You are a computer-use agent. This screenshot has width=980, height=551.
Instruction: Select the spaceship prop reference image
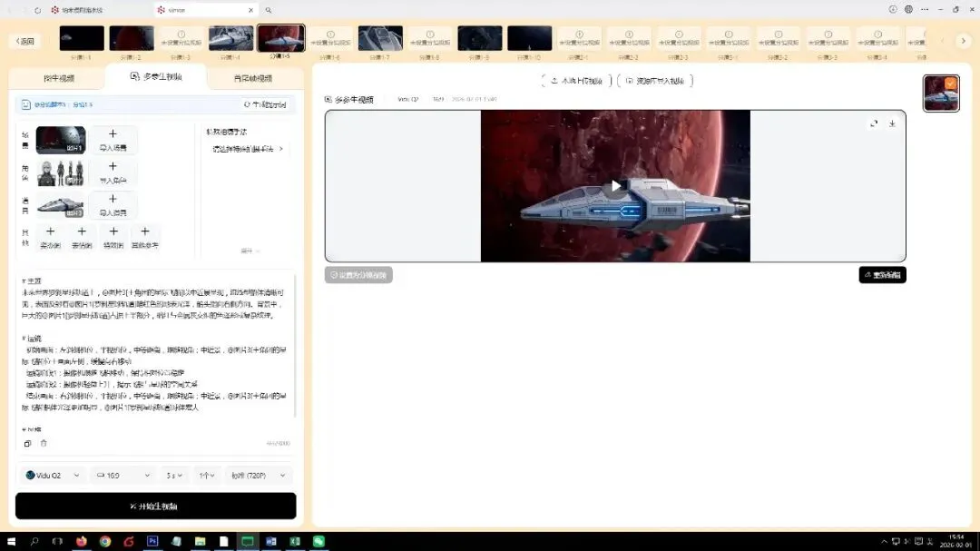click(61, 205)
